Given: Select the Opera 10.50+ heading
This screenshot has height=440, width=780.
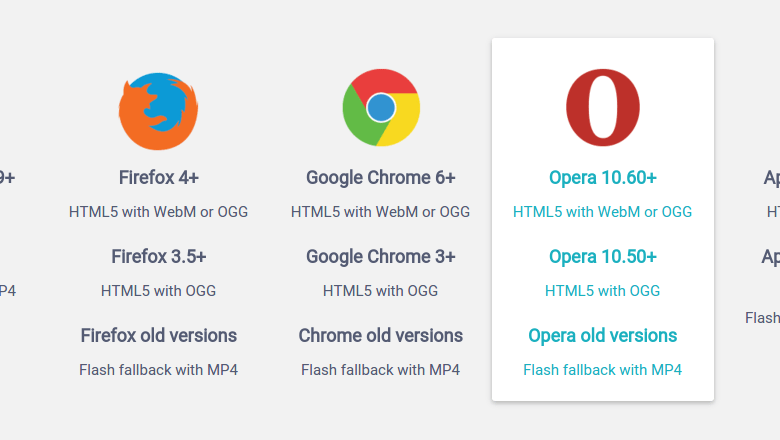Looking at the screenshot, I should 603,257.
